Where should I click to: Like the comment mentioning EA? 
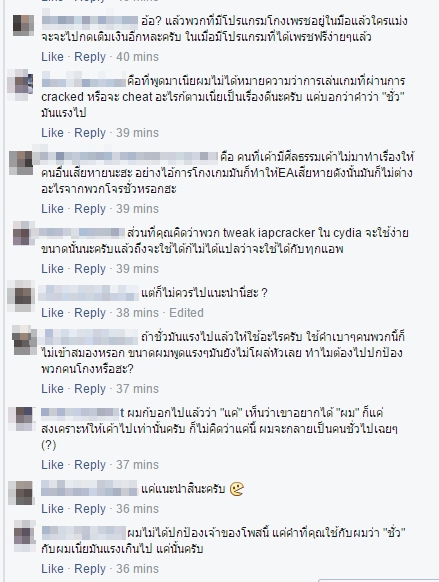click(52, 209)
